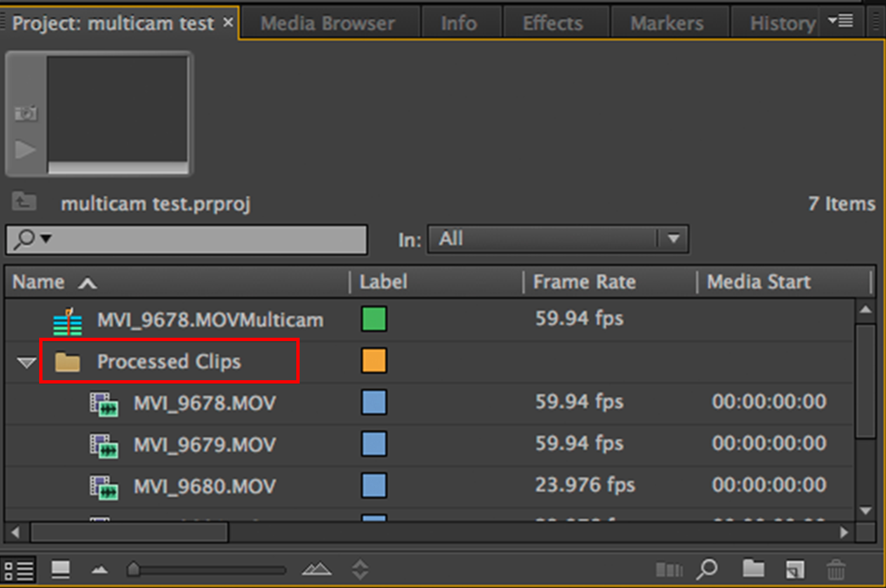Collapse the Processed Clips bin

click(x=26, y=362)
